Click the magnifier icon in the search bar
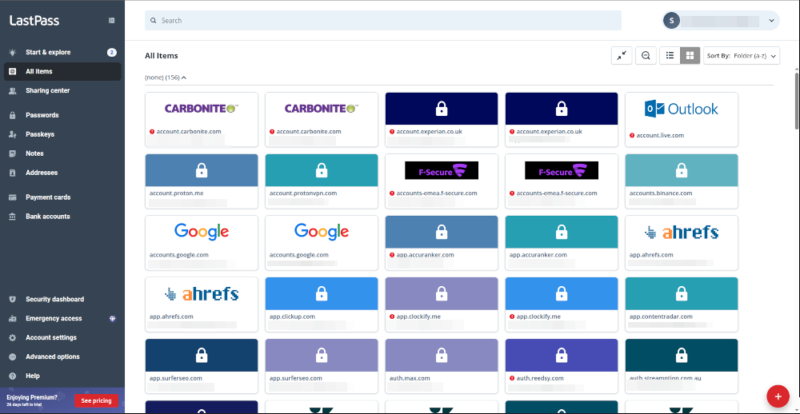This screenshot has height=414, width=800. click(154, 21)
